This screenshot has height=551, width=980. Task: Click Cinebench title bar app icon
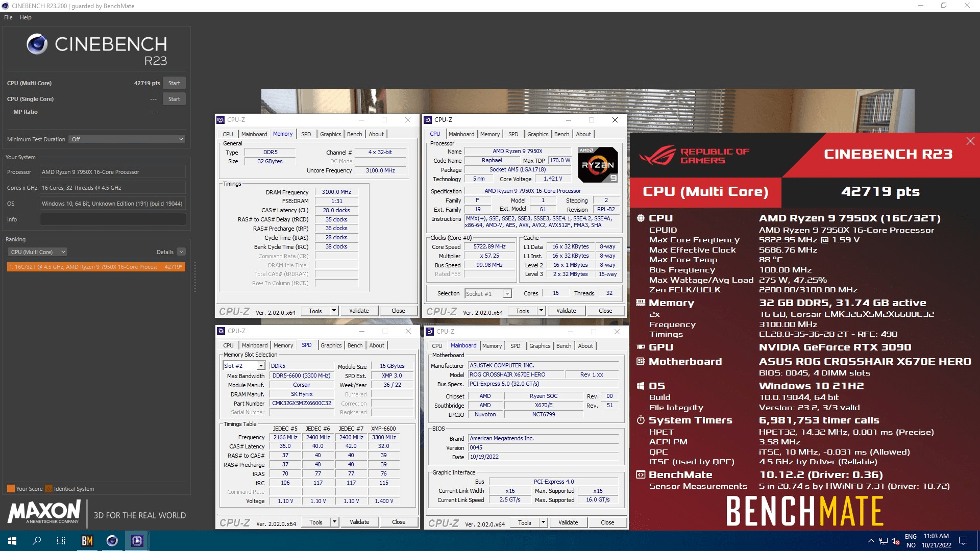(5, 6)
